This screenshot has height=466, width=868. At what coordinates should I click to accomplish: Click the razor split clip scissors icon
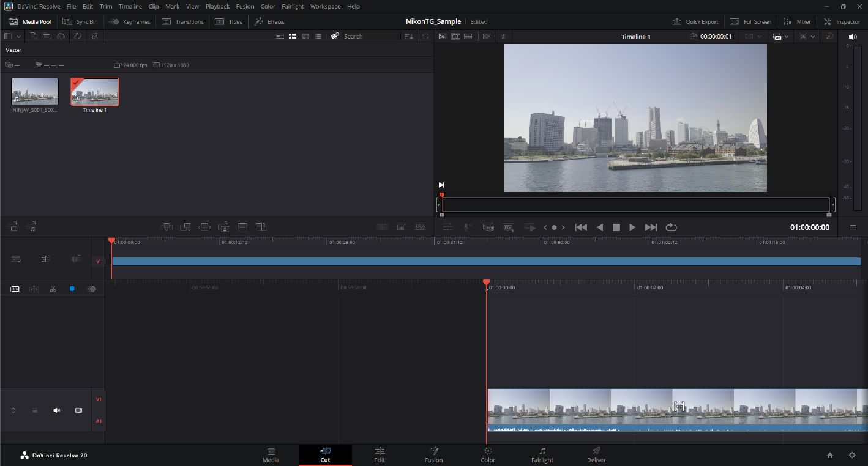pos(53,289)
